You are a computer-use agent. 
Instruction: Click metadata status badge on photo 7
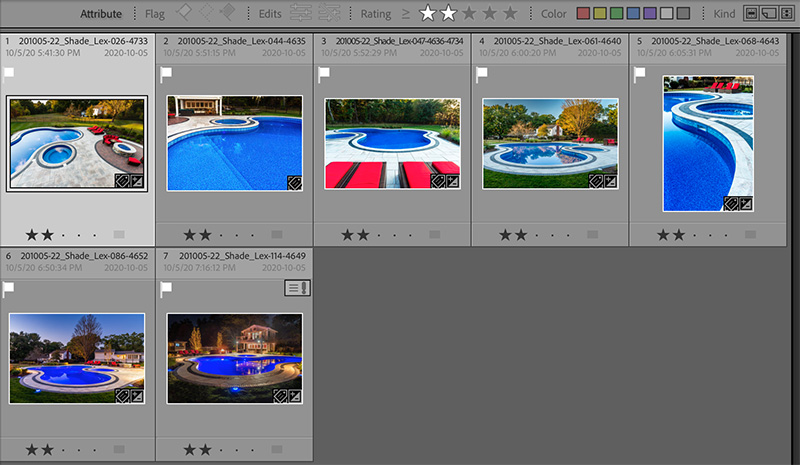tap(297, 288)
